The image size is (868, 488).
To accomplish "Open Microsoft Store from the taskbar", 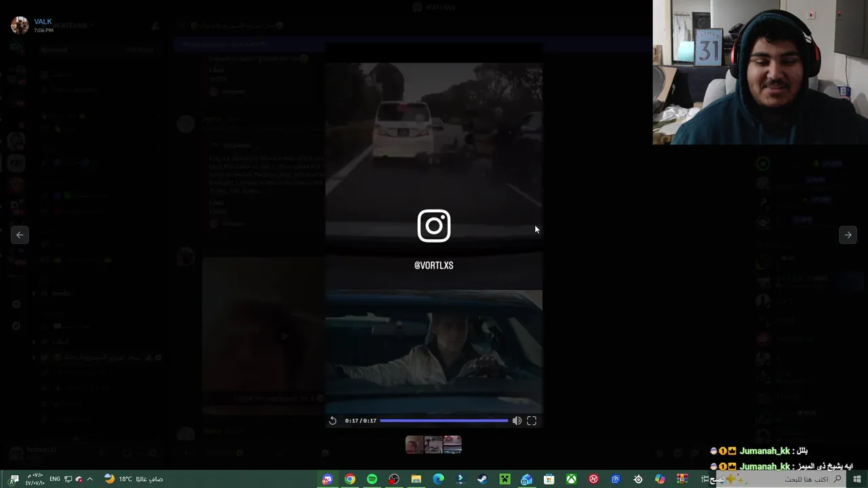I will click(549, 479).
